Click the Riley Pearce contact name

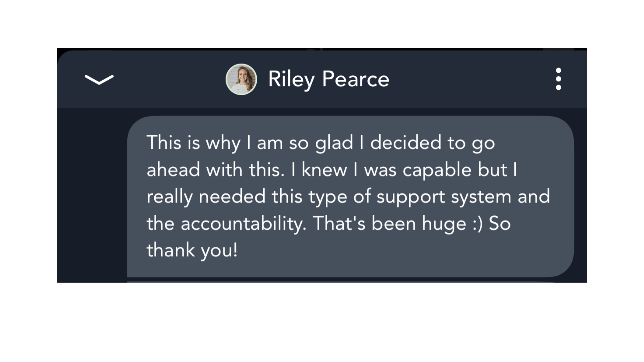(x=329, y=79)
